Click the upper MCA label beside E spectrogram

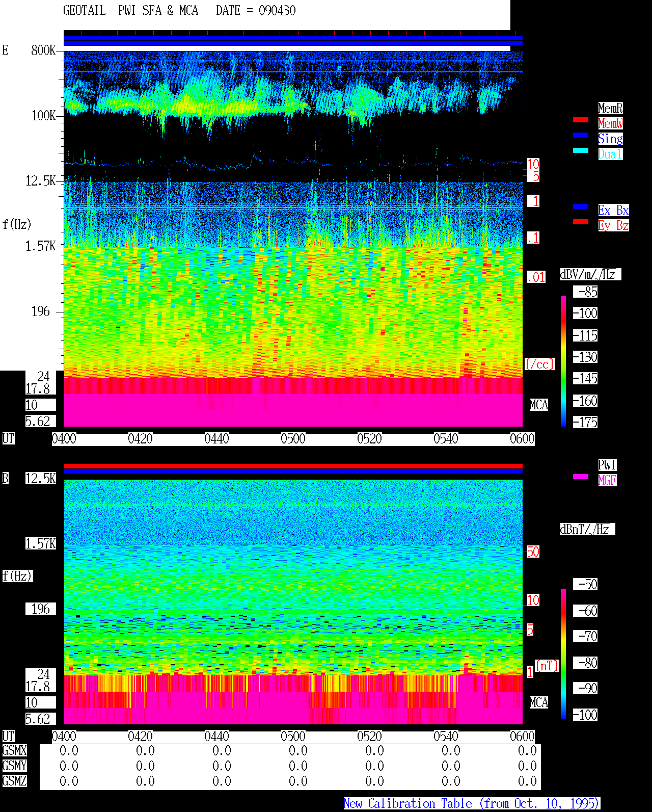coord(539,405)
